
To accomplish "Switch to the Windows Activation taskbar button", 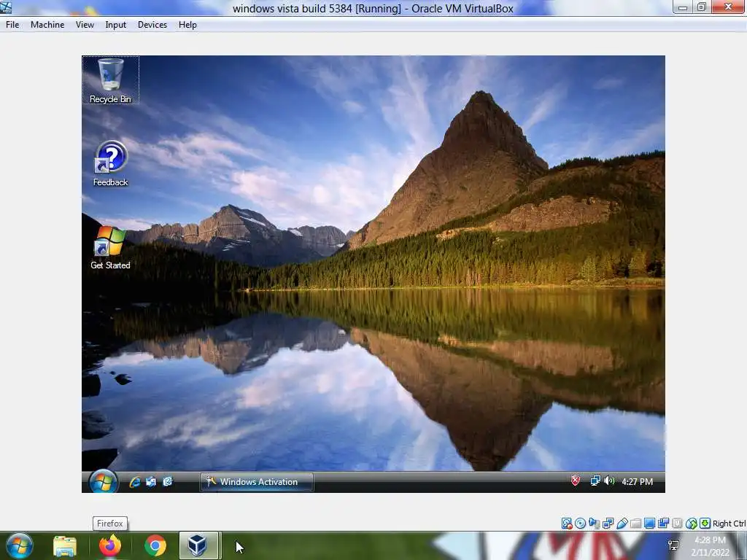I will [257, 482].
